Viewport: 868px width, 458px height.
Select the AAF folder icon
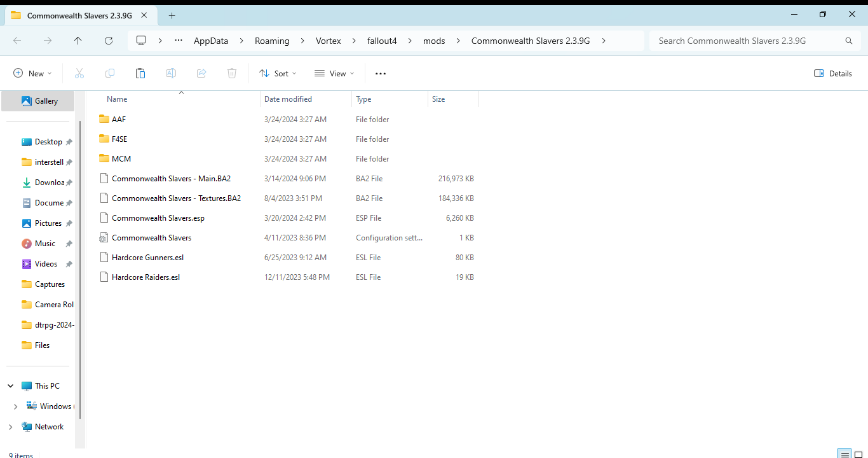pos(104,120)
